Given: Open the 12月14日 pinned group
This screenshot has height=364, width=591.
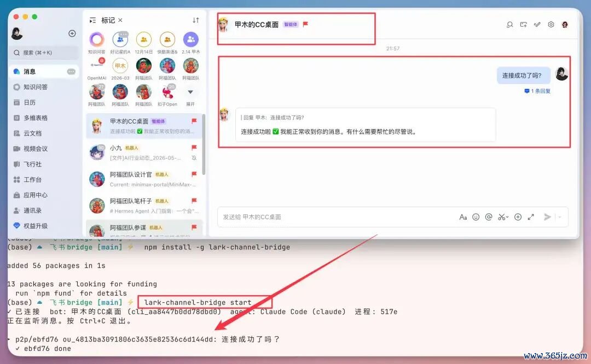Looking at the screenshot, I should 143,43.
